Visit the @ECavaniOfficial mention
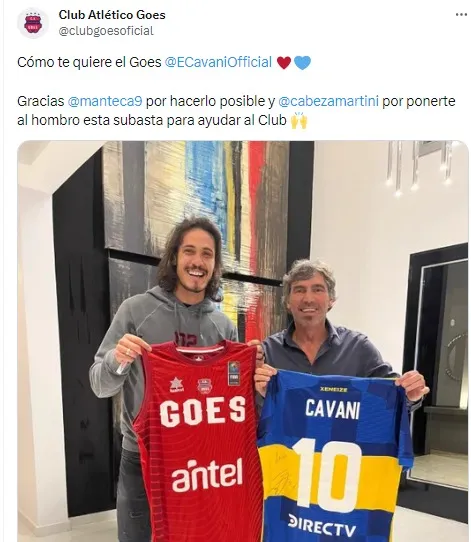This screenshot has width=471, height=542. point(218,62)
